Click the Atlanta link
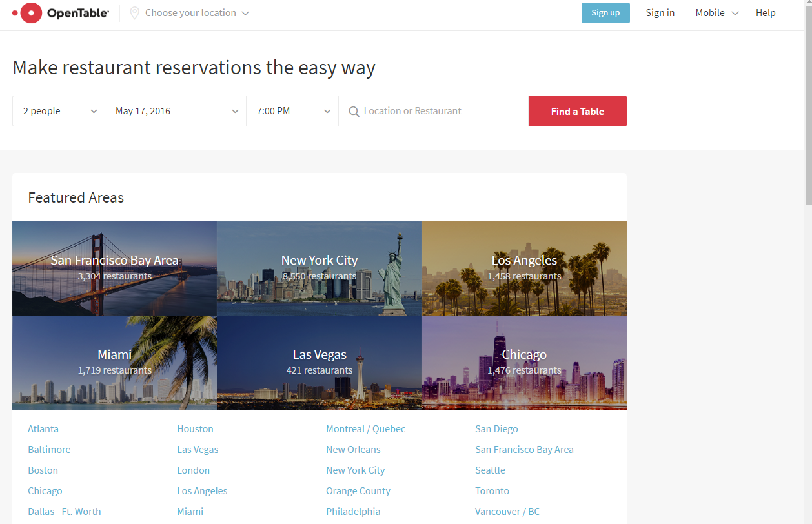This screenshot has height=524, width=812. [x=43, y=428]
